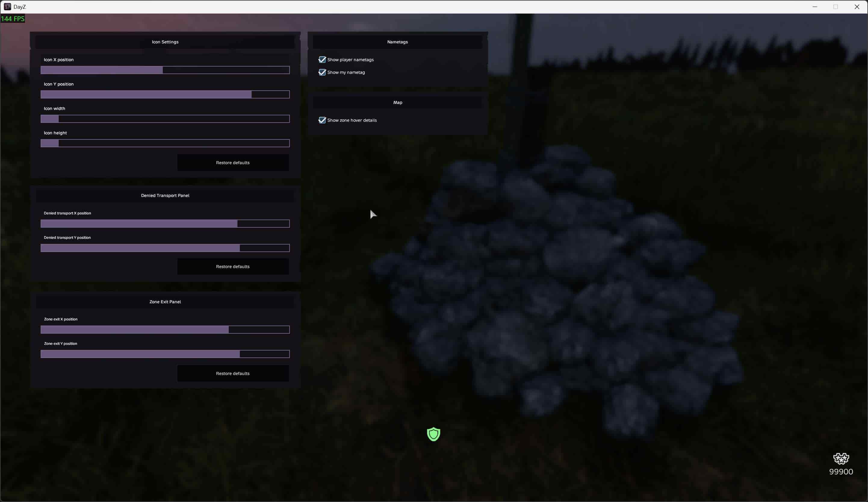The width and height of the screenshot is (868, 502).
Task: Restore defaults for Icon Settings
Action: coord(233,163)
